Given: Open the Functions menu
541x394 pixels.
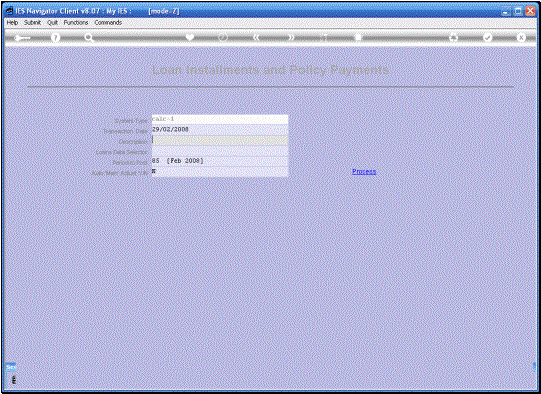Looking at the screenshot, I should point(76,22).
